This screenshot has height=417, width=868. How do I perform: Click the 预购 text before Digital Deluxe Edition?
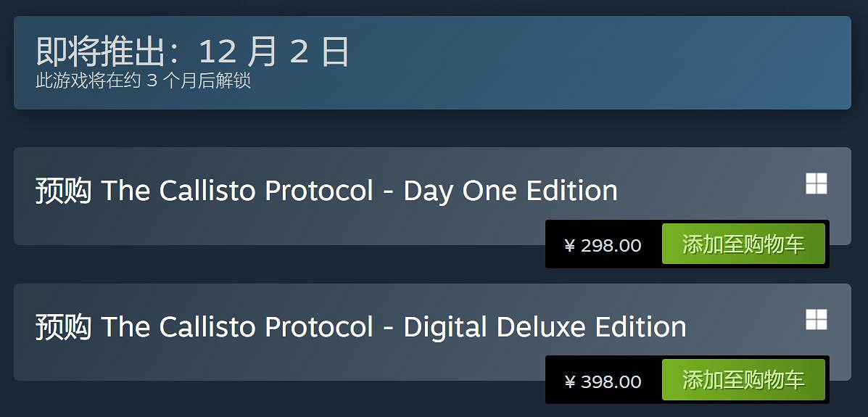[63, 327]
